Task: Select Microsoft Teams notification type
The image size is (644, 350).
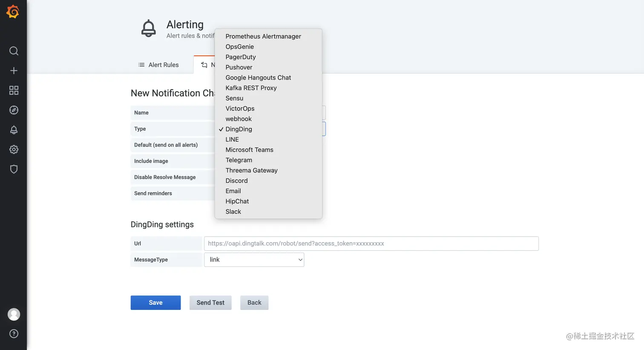Action: click(250, 150)
